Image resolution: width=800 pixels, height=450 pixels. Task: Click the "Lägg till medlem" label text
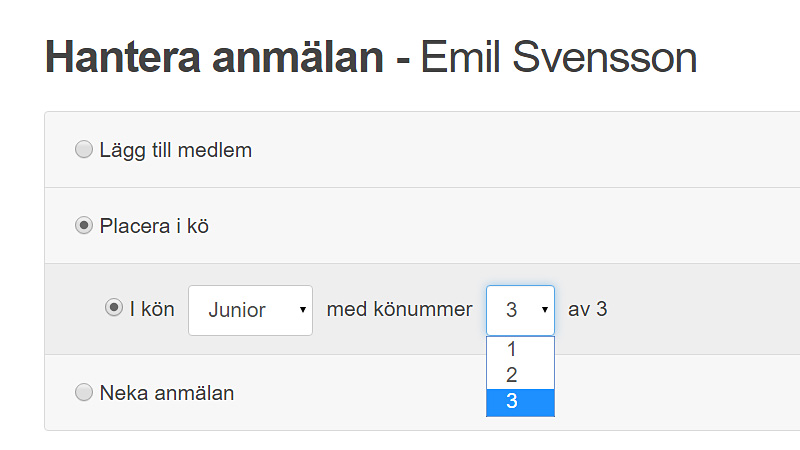[x=176, y=150]
